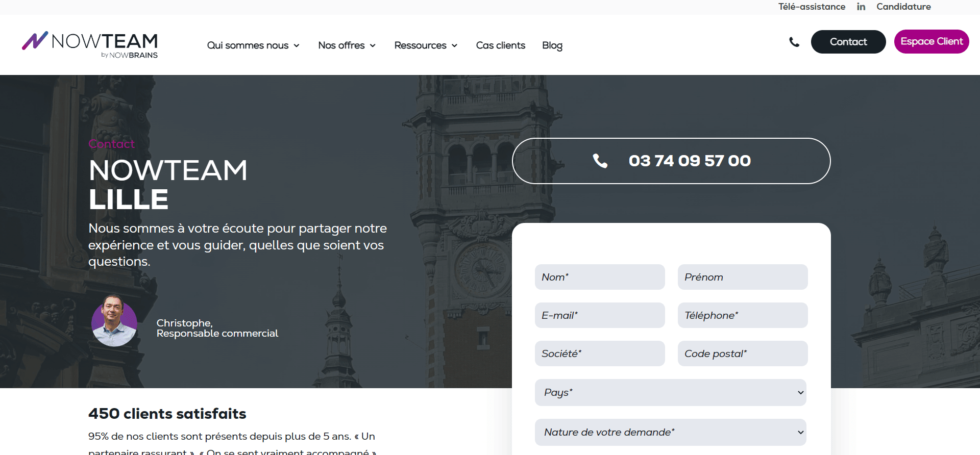
Task: Click into the Prénom field
Action: click(x=742, y=277)
